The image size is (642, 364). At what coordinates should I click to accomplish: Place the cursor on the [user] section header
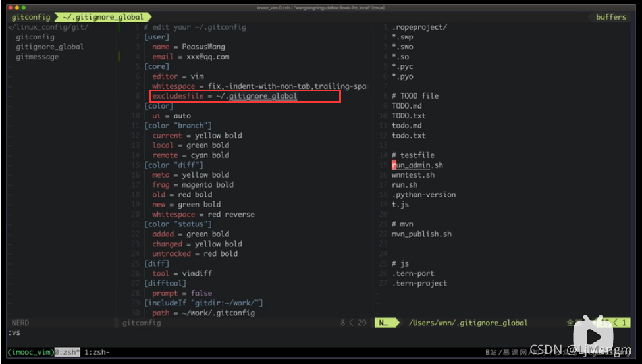coord(157,37)
